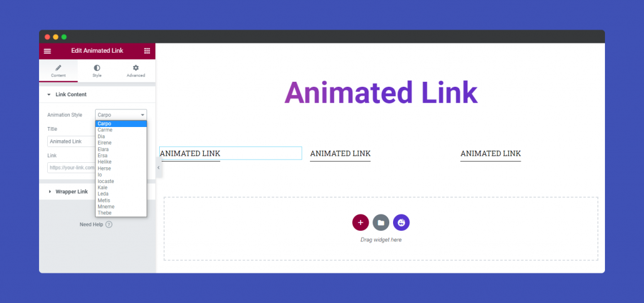Click the middle ANIMATED LINK widget
Viewport: 644px width, 303px height.
(x=340, y=153)
